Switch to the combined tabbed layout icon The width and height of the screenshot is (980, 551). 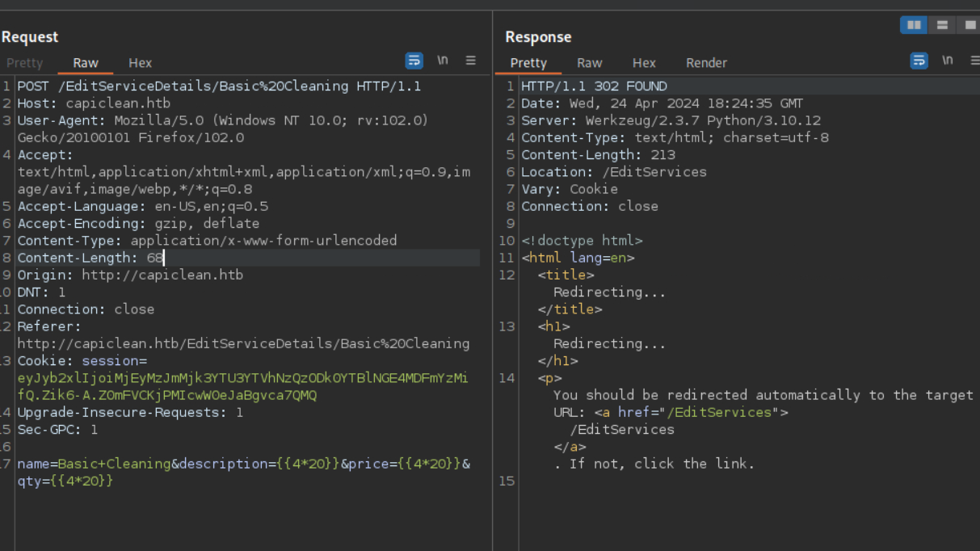click(969, 25)
